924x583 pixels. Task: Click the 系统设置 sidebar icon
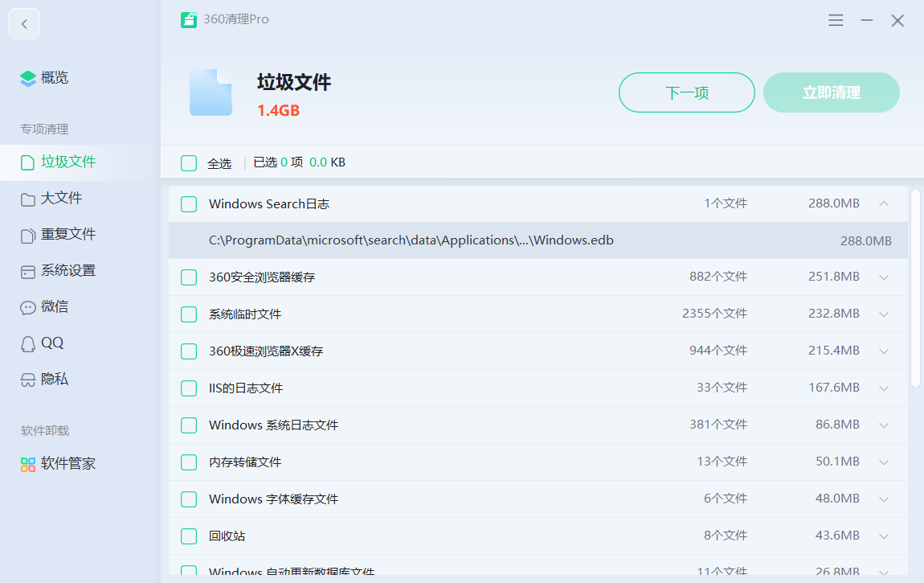(x=28, y=271)
